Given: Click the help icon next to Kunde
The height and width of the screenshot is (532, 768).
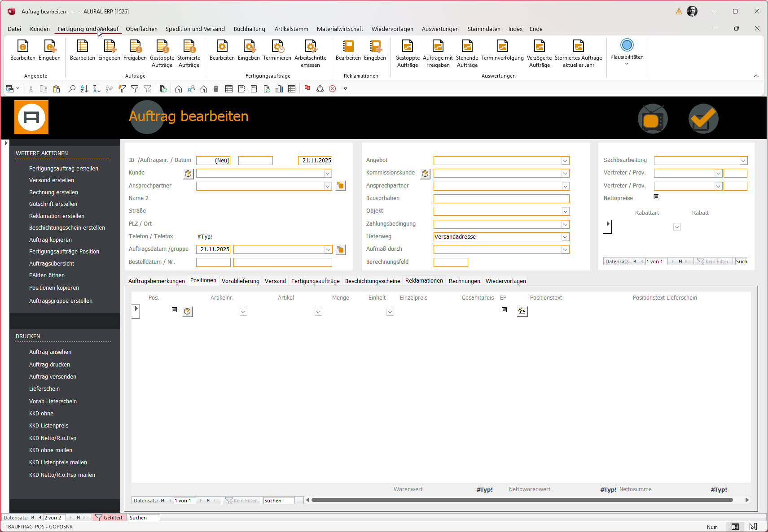Looking at the screenshot, I should [188, 174].
